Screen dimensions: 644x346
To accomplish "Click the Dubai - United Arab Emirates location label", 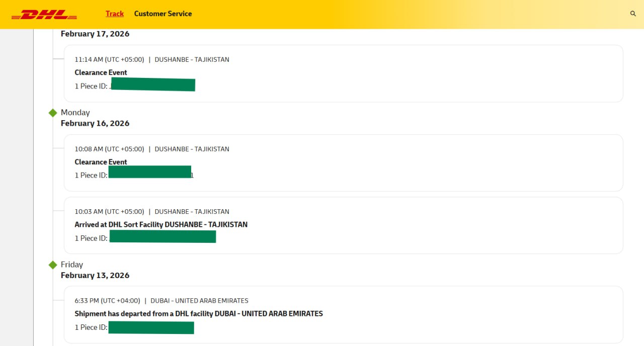I will (199, 301).
